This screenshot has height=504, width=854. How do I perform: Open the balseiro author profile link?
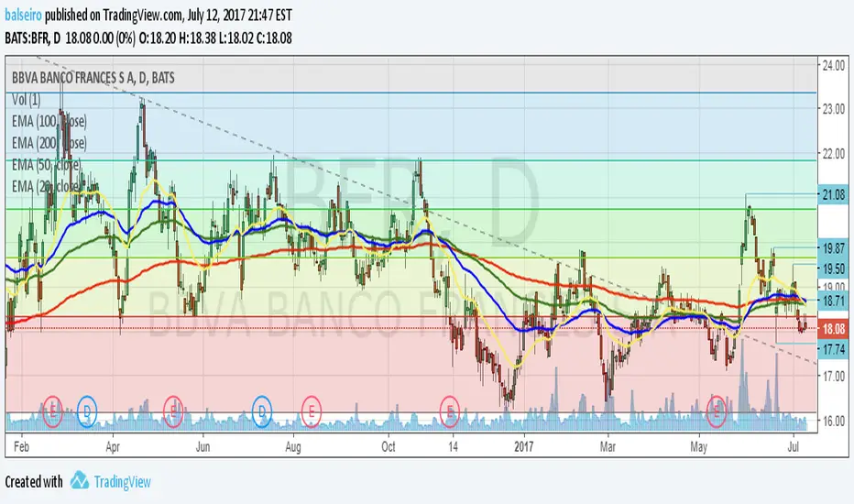23,15
